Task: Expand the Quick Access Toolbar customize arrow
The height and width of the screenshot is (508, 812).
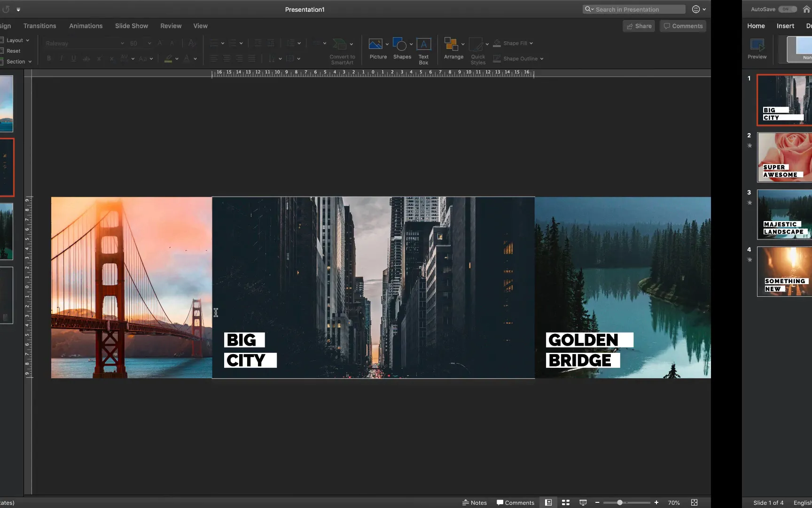Action: click(18, 9)
